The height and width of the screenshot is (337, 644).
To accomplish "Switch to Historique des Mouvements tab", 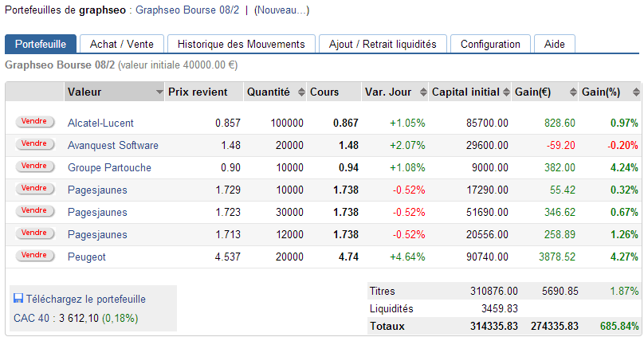I will (241, 44).
